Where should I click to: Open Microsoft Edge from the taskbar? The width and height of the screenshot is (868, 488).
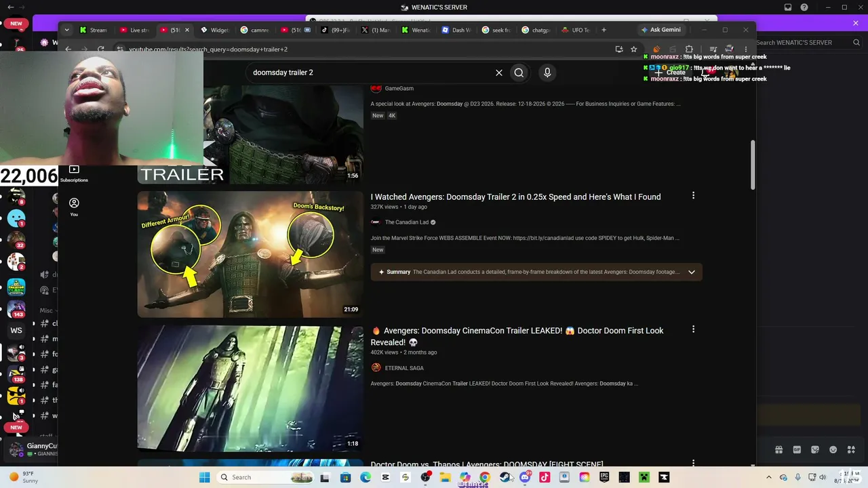pos(366,477)
